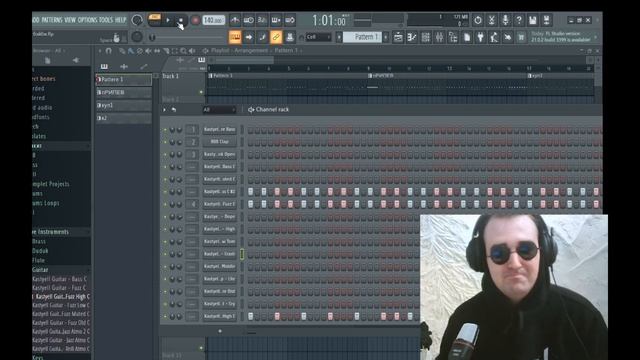Screen dimensions: 640x360
Task: Select Pattern 1 in the picker list
Action: coord(124,80)
